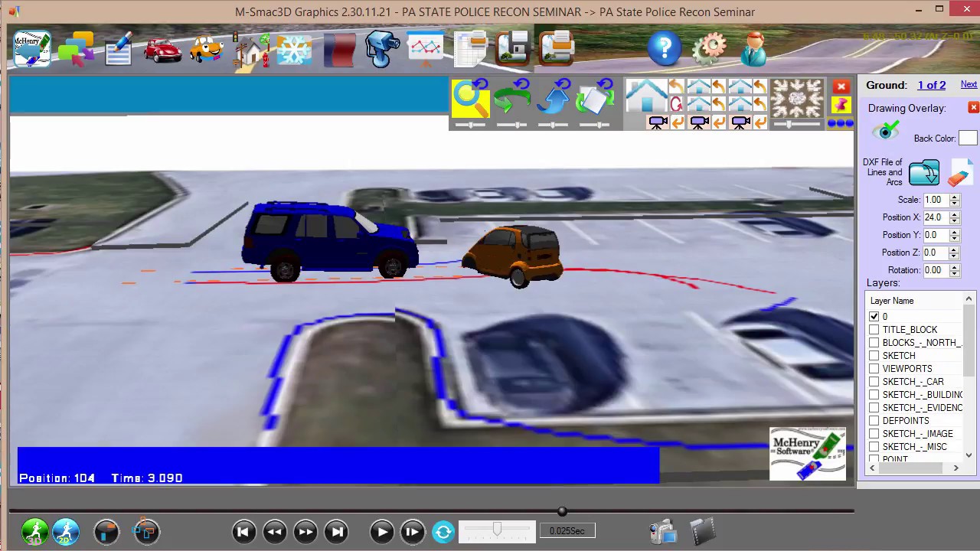Increase Scale using its up stepper arrow

[x=954, y=196]
